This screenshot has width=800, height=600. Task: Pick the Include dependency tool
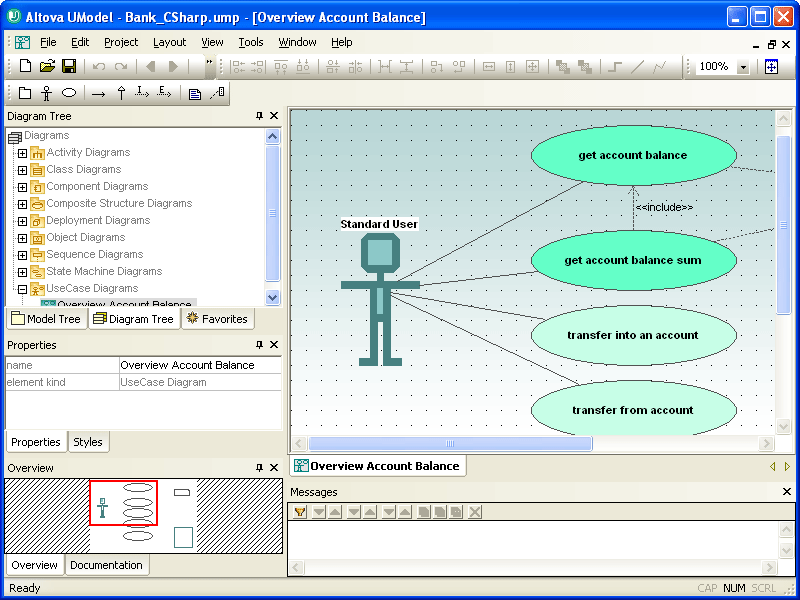142,93
